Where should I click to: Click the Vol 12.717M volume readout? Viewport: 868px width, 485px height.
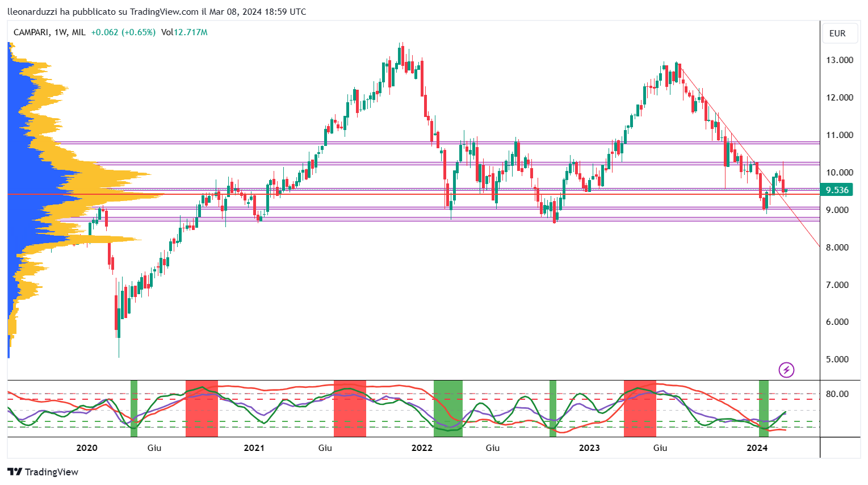tap(184, 32)
